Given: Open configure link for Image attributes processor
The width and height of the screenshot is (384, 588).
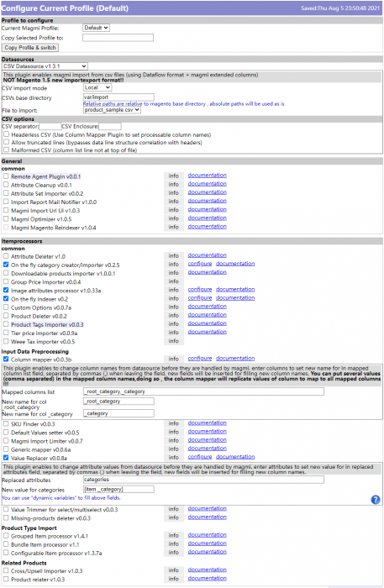Looking at the screenshot, I should coord(200,289).
